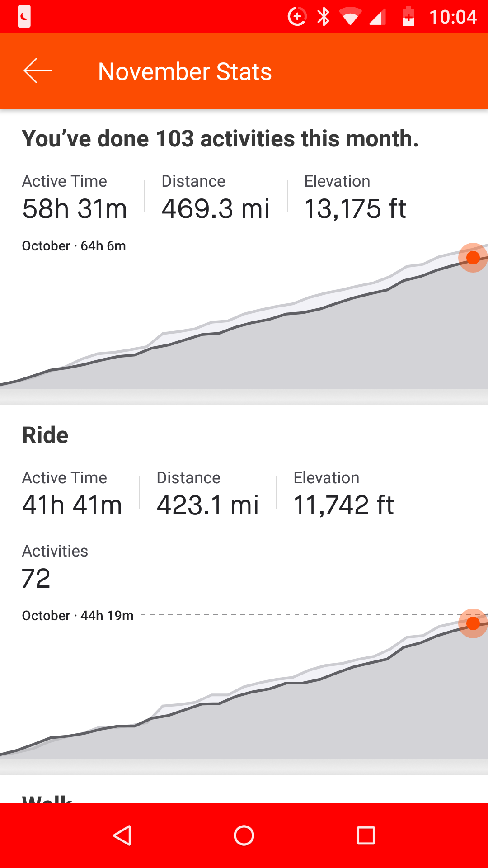
Task: Tap the Wi-Fi status icon
Action: tap(350, 17)
